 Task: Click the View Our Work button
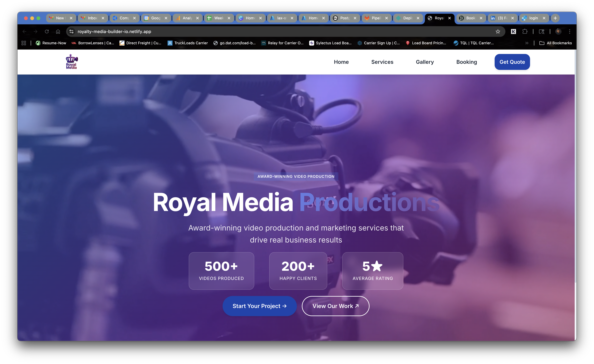tap(335, 306)
